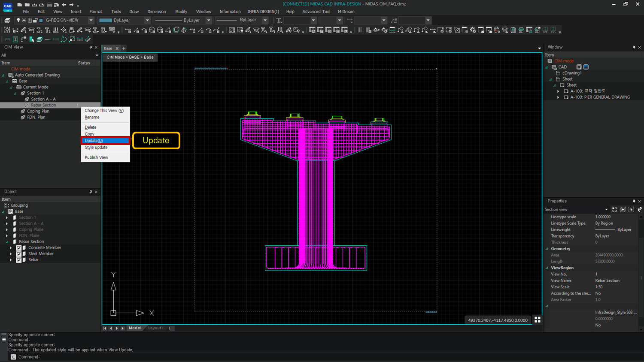Select the cursor pick icon in Properties panel header

[x=631, y=209]
